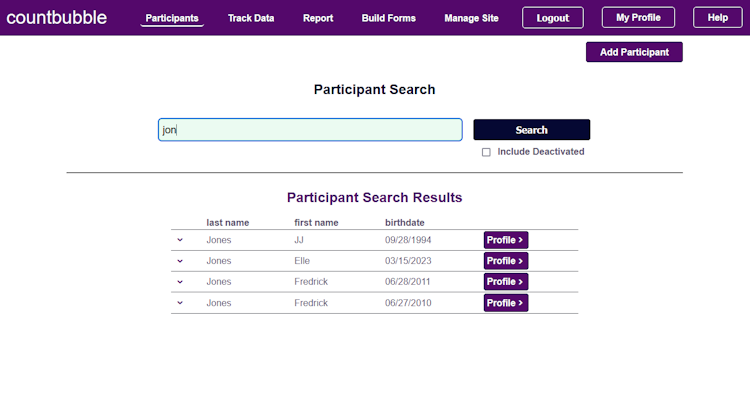Open My Profile
750x405 pixels.
[638, 18]
